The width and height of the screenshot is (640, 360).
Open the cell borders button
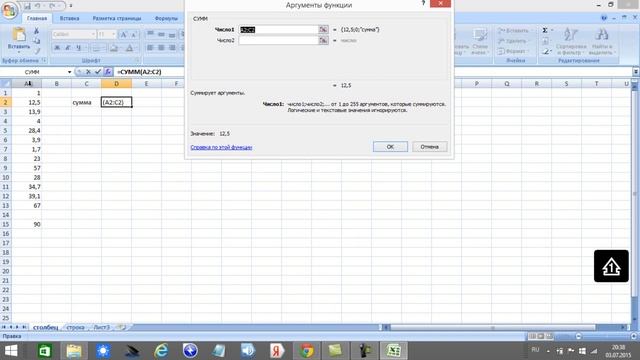96,48
